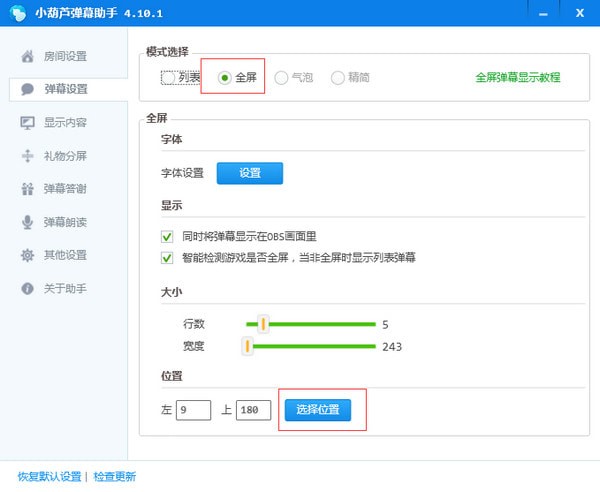Click the info icon for 关于助手
The image size is (600, 492).
click(x=27, y=287)
